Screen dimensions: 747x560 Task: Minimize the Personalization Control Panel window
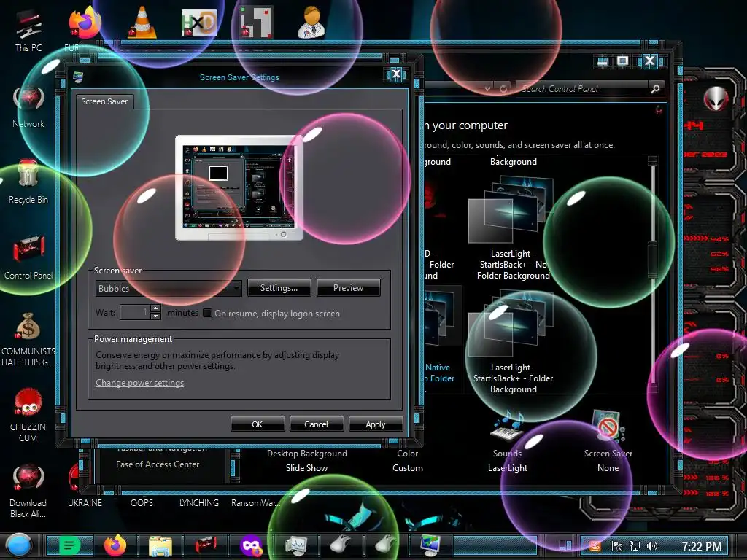[602, 61]
